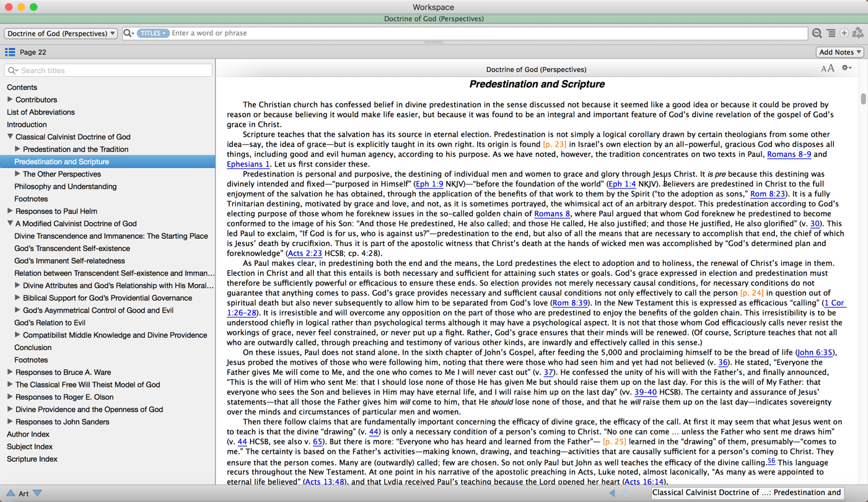Select Conclusion in the sidebar

(x=33, y=348)
